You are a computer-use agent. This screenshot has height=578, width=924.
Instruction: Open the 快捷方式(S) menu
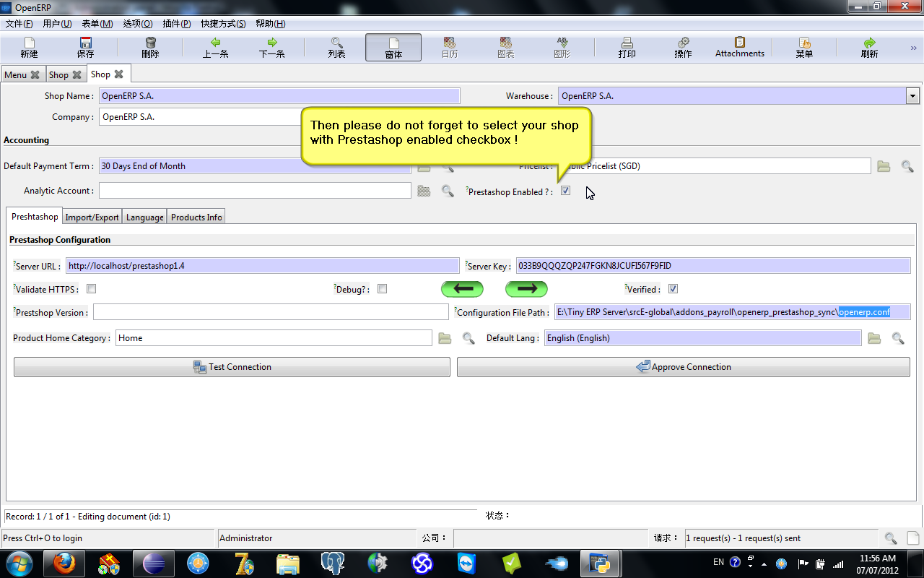[223, 24]
